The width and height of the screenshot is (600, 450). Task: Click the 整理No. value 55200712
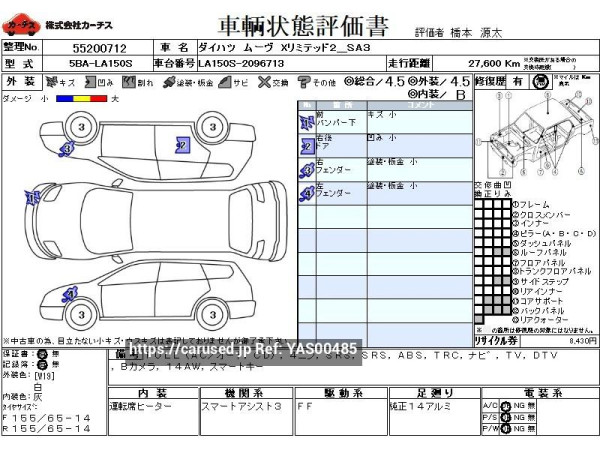click(99, 47)
